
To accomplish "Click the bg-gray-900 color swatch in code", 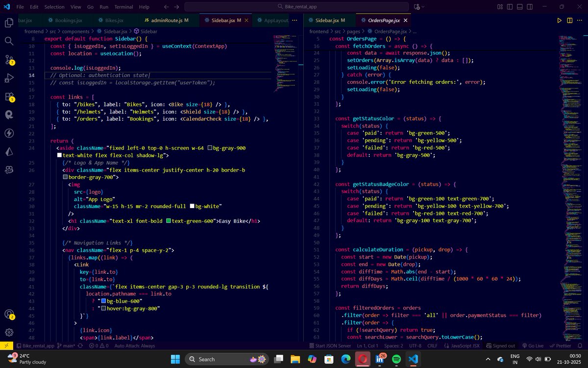I will [210, 148].
